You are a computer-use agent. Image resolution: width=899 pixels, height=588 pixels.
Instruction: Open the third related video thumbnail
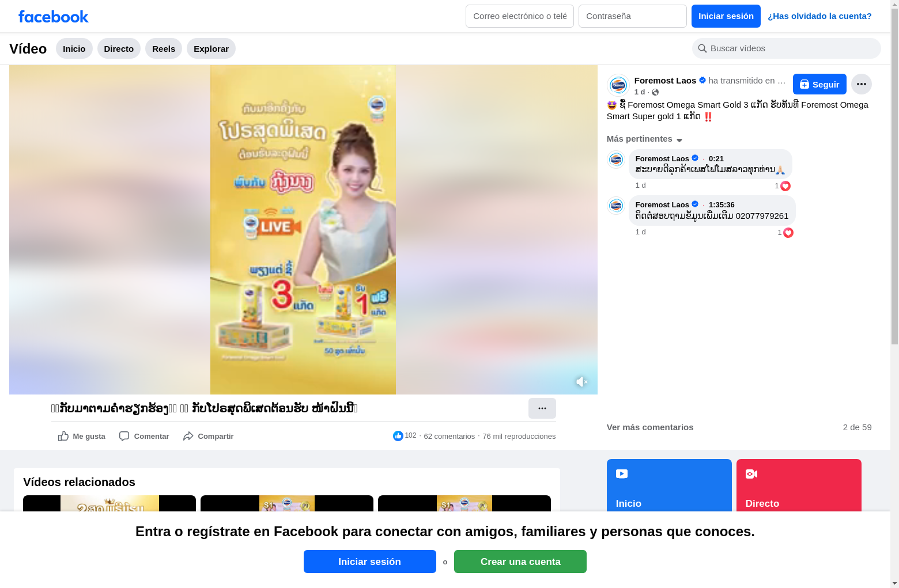(x=464, y=503)
